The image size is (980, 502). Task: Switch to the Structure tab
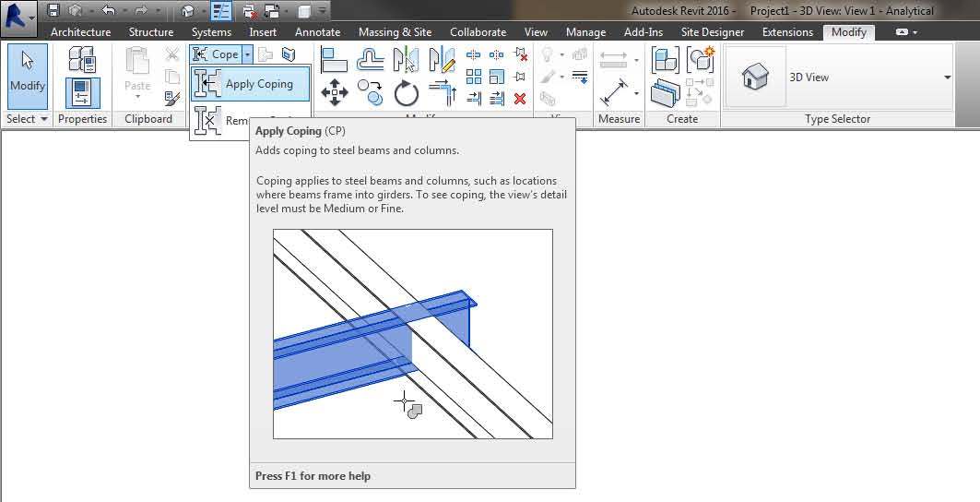click(150, 32)
